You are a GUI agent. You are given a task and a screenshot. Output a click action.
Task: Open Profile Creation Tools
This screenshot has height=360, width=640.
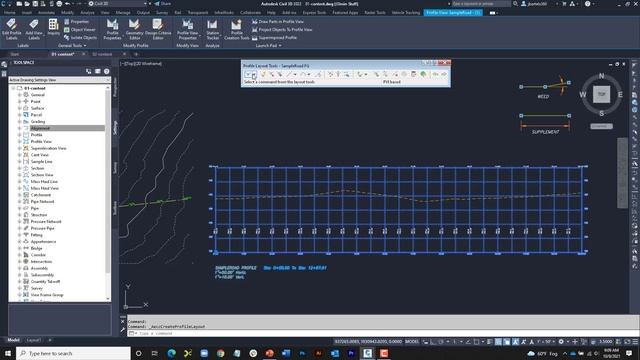click(236, 29)
